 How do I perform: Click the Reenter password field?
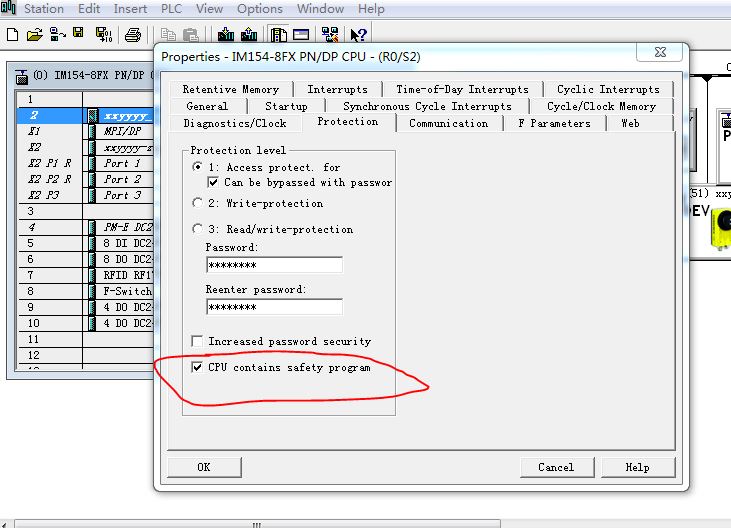click(274, 307)
